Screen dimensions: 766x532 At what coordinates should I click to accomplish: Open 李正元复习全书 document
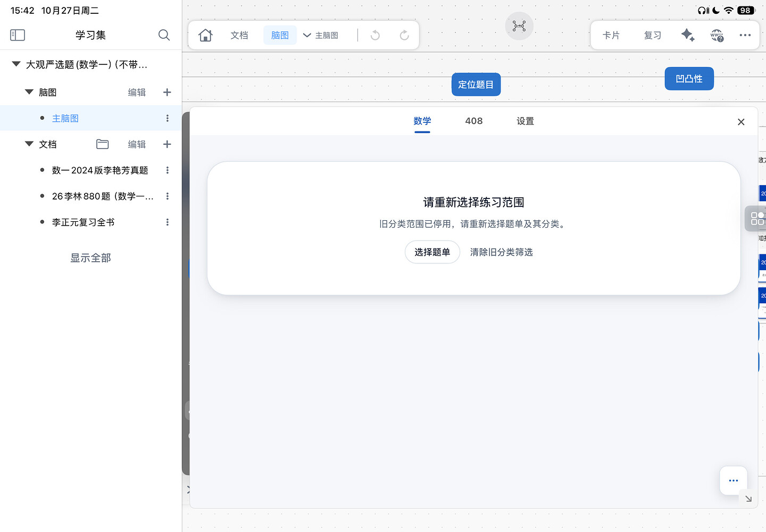84,222
